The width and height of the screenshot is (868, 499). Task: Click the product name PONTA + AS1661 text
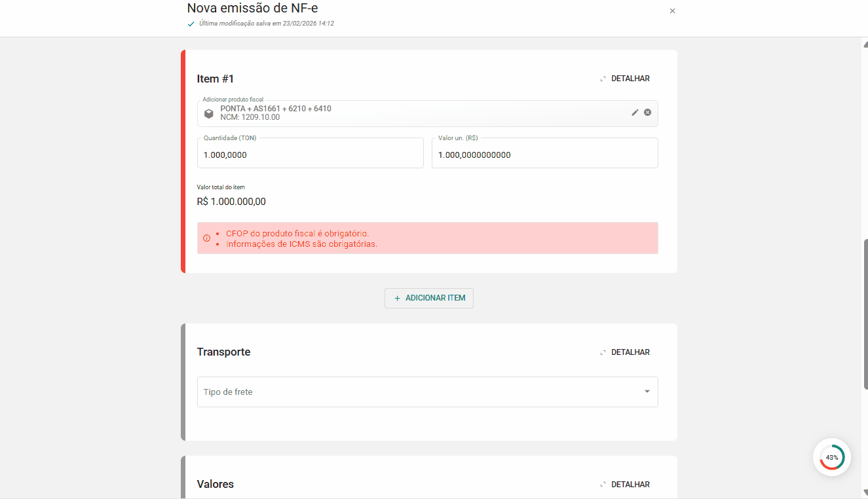pyautogui.click(x=275, y=109)
